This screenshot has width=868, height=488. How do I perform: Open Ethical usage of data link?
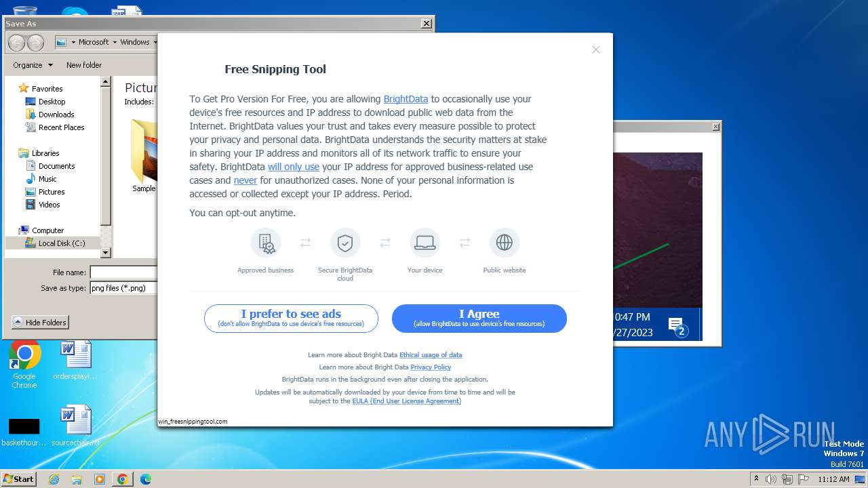[x=431, y=354]
